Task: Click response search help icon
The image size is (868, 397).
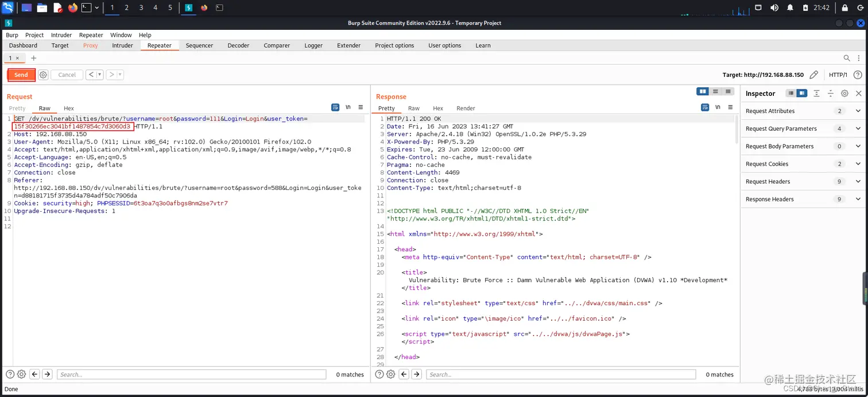Action: click(379, 374)
